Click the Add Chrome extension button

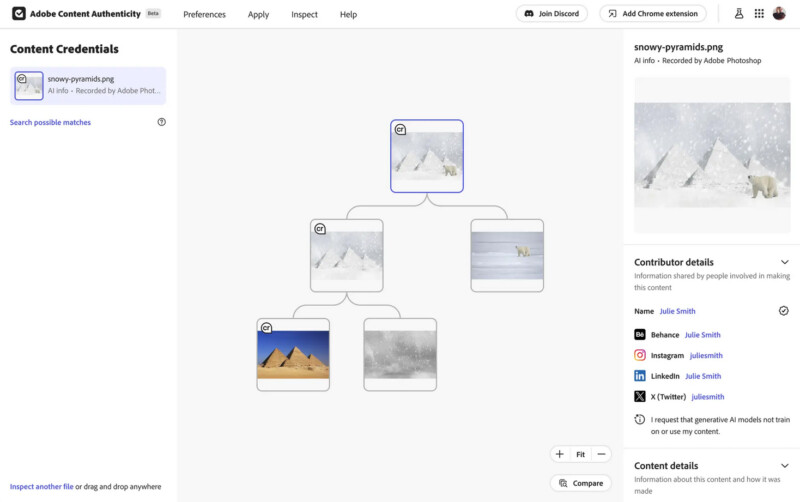[653, 14]
